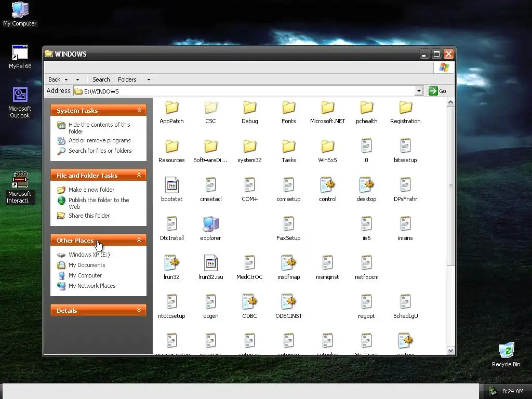532x399 pixels.
Task: Go to Windows XP (E:) drive
Action: pyautogui.click(x=89, y=255)
